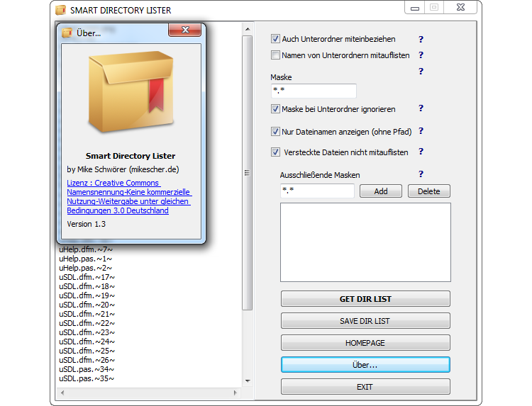Viewport: 532px width, 406px height.
Task: Open help for Nur Dateinamen anzeigen
Action: pyautogui.click(x=421, y=131)
